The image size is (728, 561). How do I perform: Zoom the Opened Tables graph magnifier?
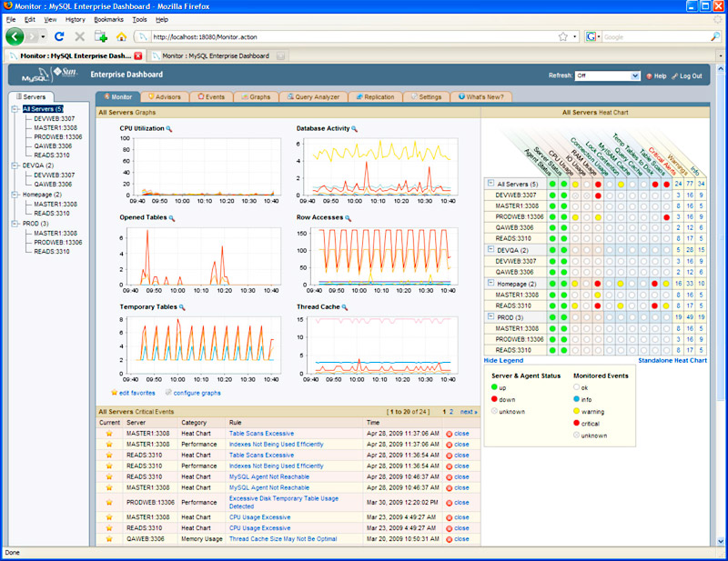click(x=172, y=218)
